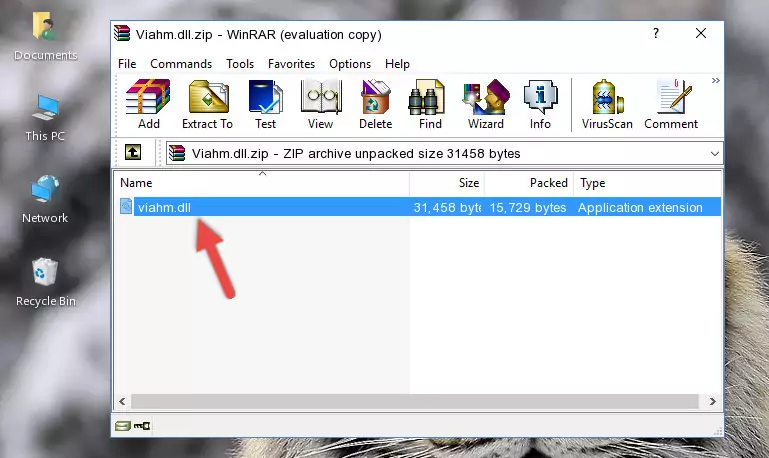Open the Documents desktop icon

coord(45,36)
